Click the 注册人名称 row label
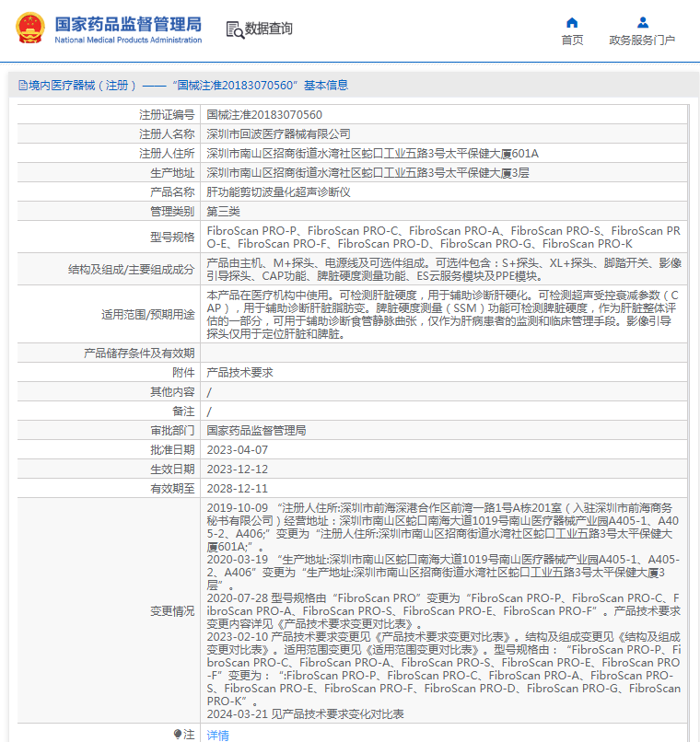 tap(167, 134)
